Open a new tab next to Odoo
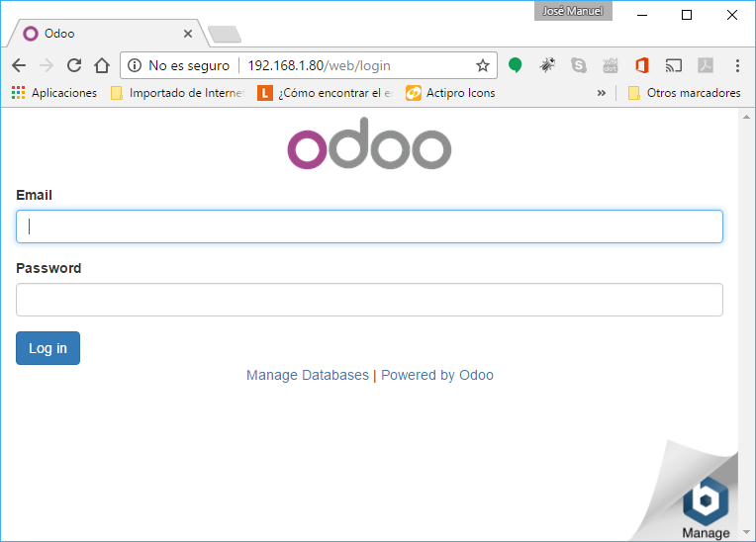This screenshot has width=756, height=542. 225,35
